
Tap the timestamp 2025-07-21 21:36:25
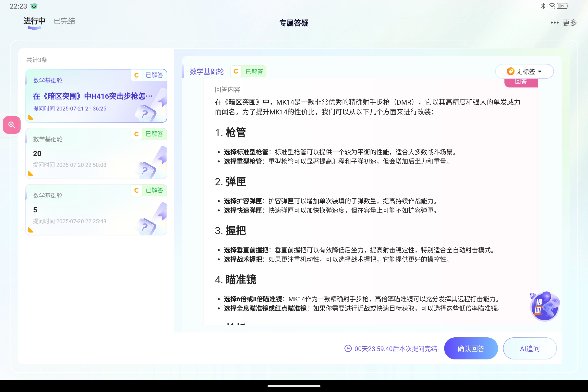pos(81,109)
